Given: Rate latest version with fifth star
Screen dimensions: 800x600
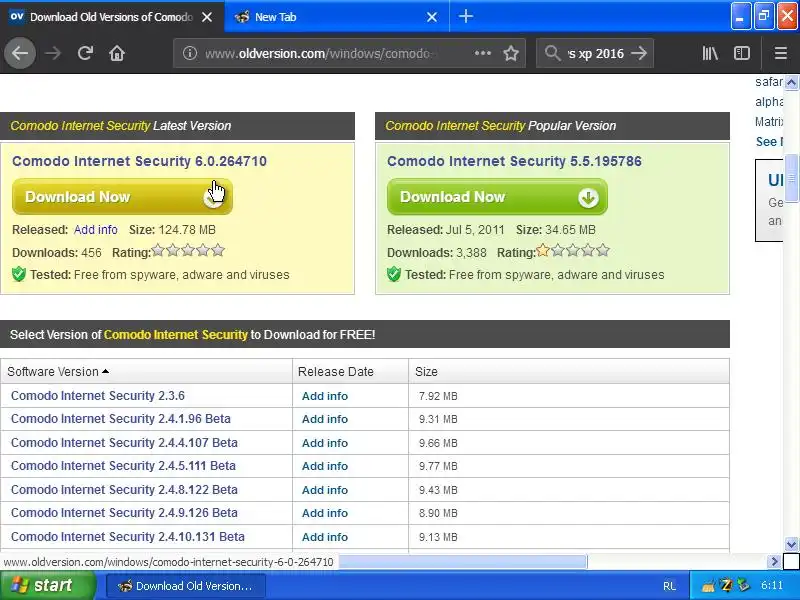Looking at the screenshot, I should 218,251.
